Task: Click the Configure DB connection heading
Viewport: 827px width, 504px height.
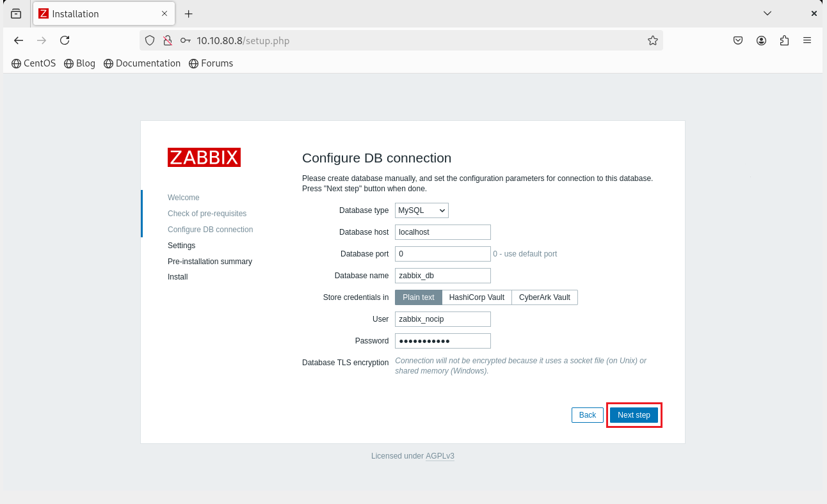Action: (376, 158)
